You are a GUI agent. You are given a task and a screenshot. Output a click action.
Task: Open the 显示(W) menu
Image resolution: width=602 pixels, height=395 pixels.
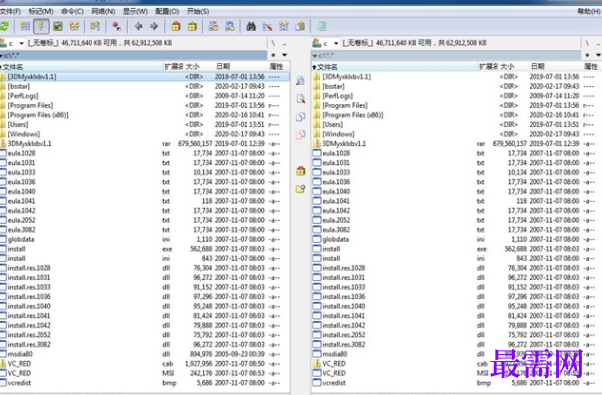coord(135,12)
